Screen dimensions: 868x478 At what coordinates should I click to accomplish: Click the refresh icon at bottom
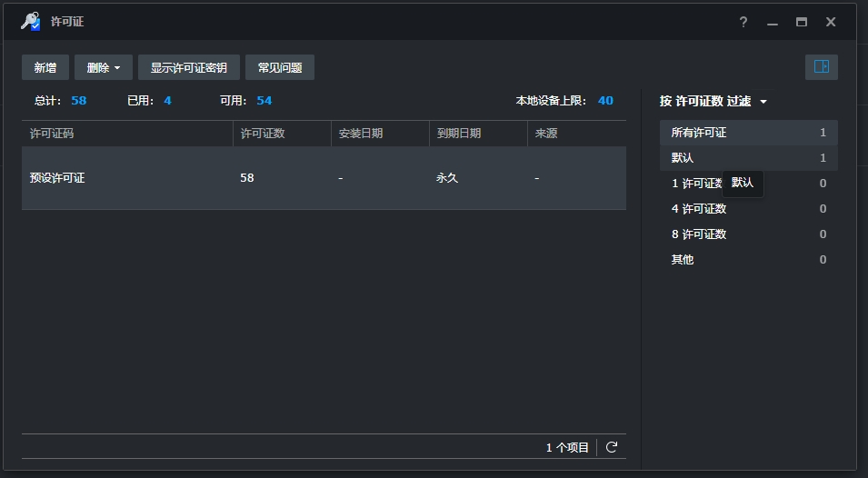point(612,447)
